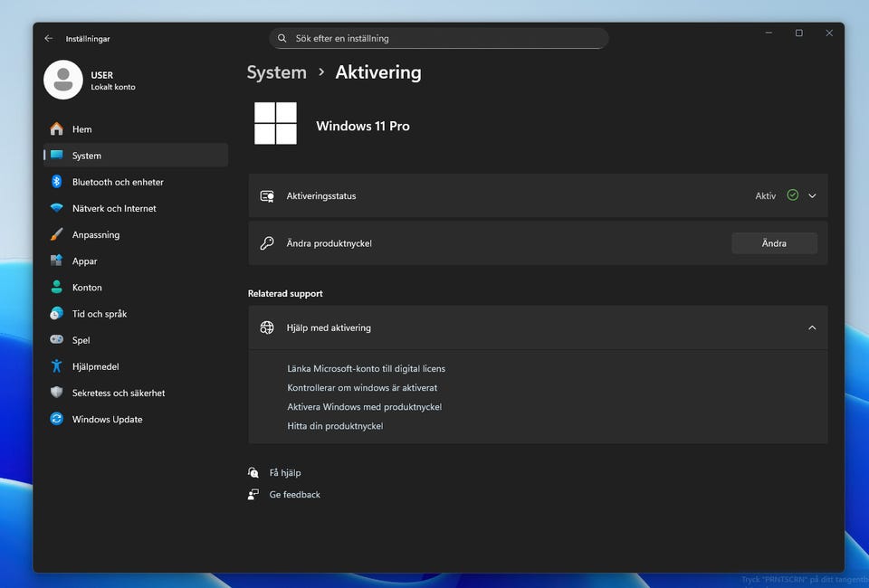Click the Sök efter en inställning search field

pyautogui.click(x=439, y=39)
